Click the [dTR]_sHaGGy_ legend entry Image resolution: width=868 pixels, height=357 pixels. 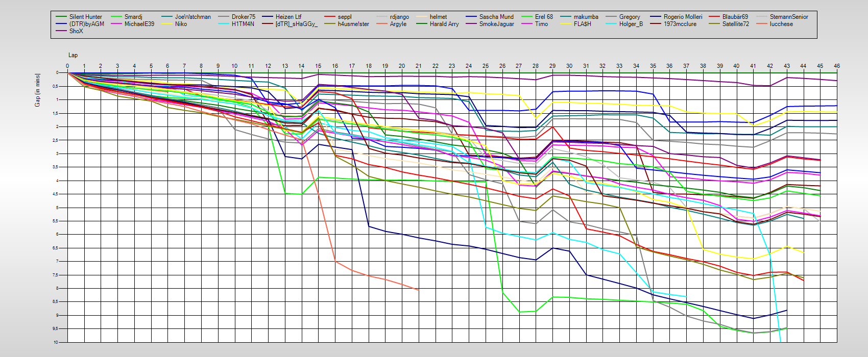tap(296, 24)
